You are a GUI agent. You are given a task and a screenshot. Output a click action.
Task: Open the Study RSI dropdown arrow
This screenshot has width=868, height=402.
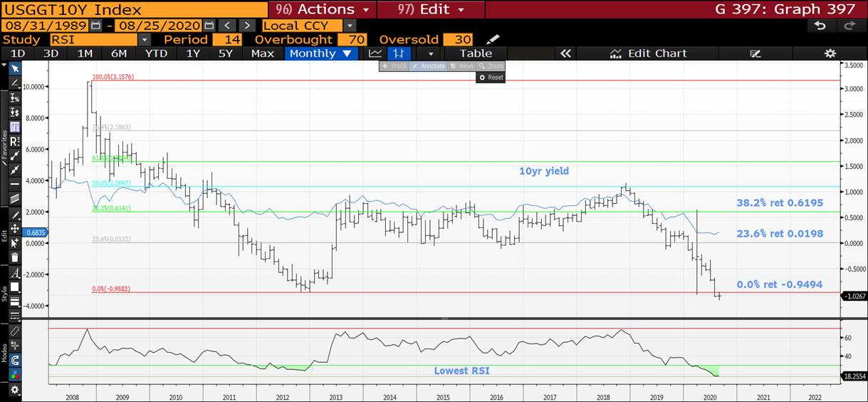(145, 40)
